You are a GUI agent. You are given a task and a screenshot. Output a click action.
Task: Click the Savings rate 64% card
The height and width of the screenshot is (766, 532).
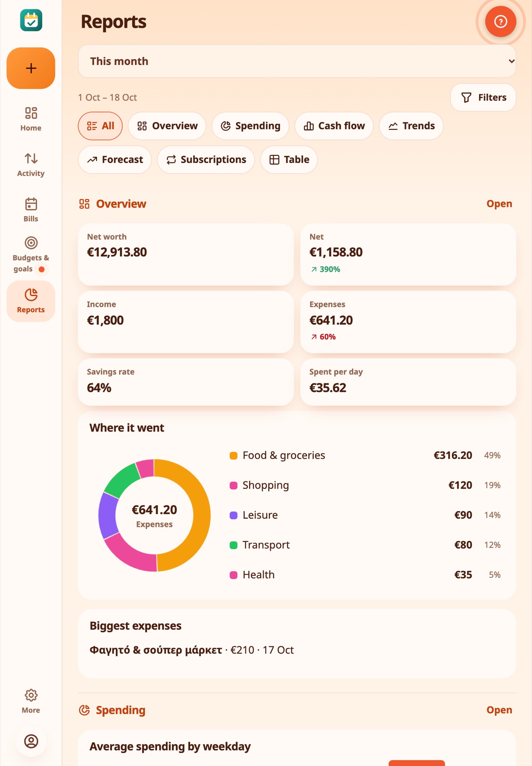pyautogui.click(x=186, y=382)
